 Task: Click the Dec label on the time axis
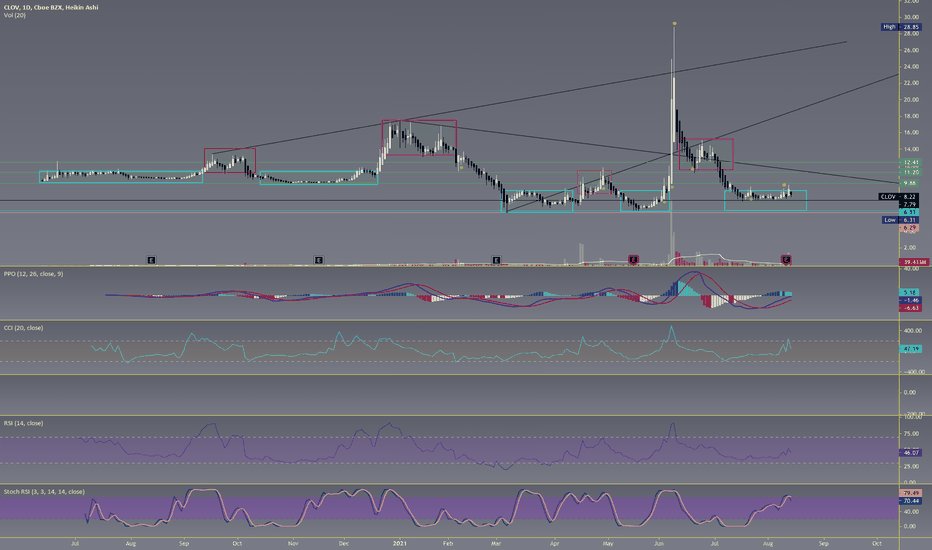click(344, 543)
